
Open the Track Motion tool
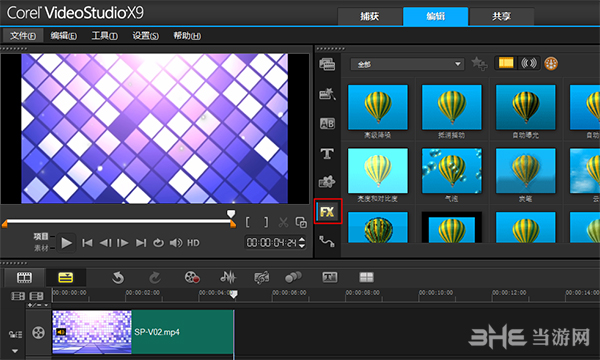coord(293,277)
